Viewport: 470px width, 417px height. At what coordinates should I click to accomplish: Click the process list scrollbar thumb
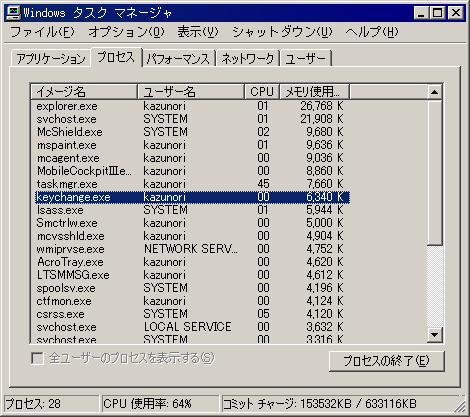coord(434,172)
